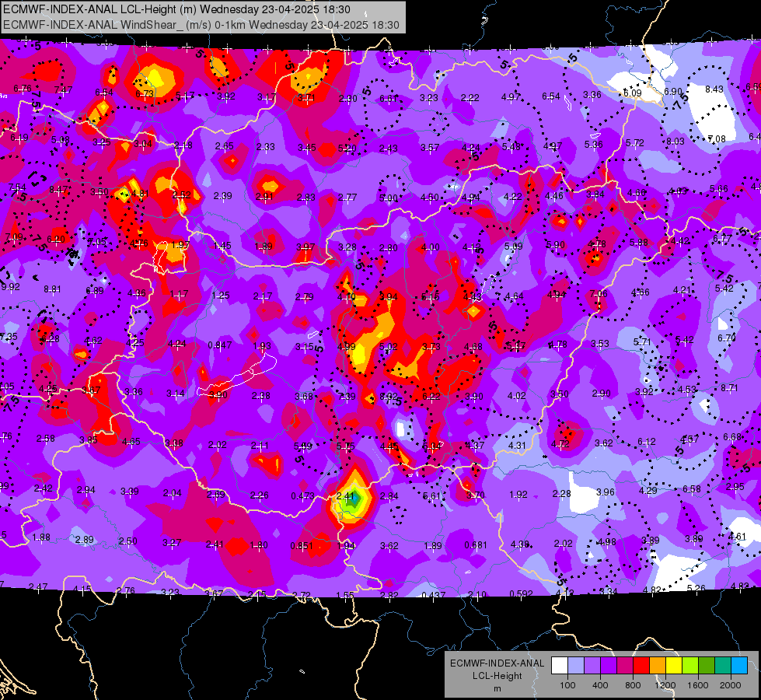Click the legend tick label 400
The width and height of the screenshot is (761, 700).
coord(600,685)
